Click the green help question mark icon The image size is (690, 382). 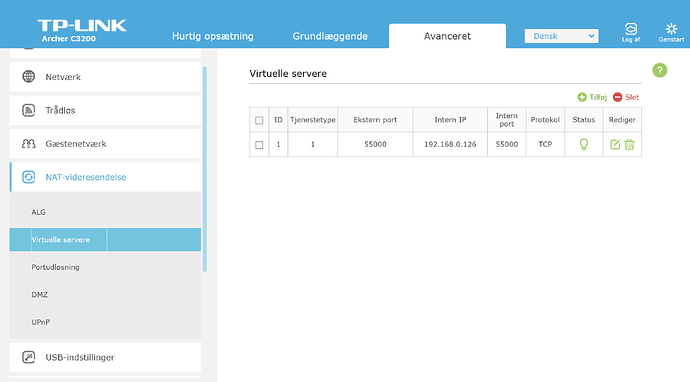point(659,70)
